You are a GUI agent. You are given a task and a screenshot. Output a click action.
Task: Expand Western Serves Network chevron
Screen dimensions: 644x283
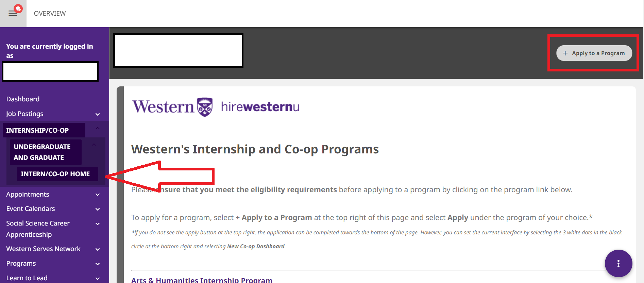[98, 249]
